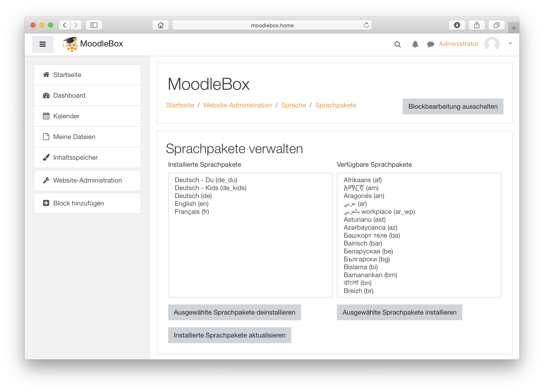Click the Administrator user name link
544x392 pixels.
[459, 44]
